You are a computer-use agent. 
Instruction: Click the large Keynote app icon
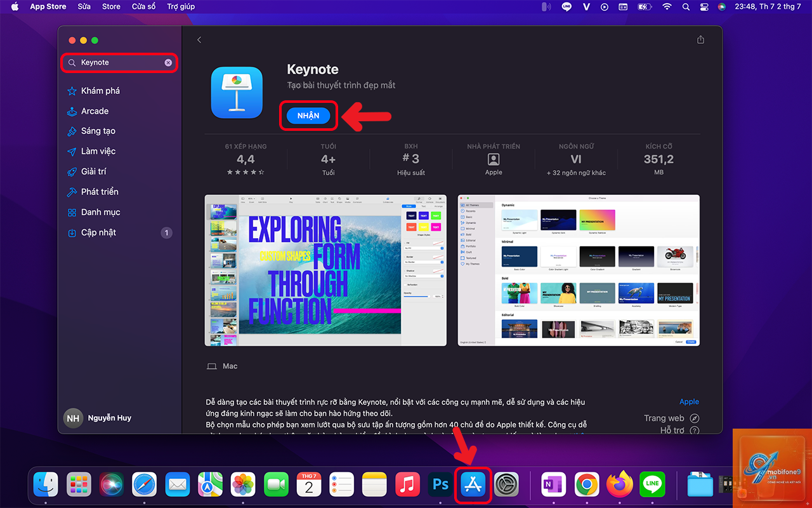click(x=237, y=93)
